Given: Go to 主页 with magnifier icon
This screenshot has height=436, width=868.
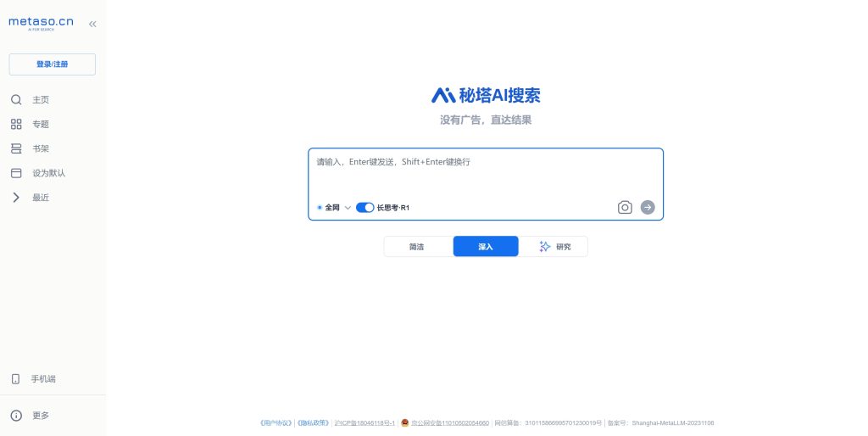Looking at the screenshot, I should pos(16,100).
